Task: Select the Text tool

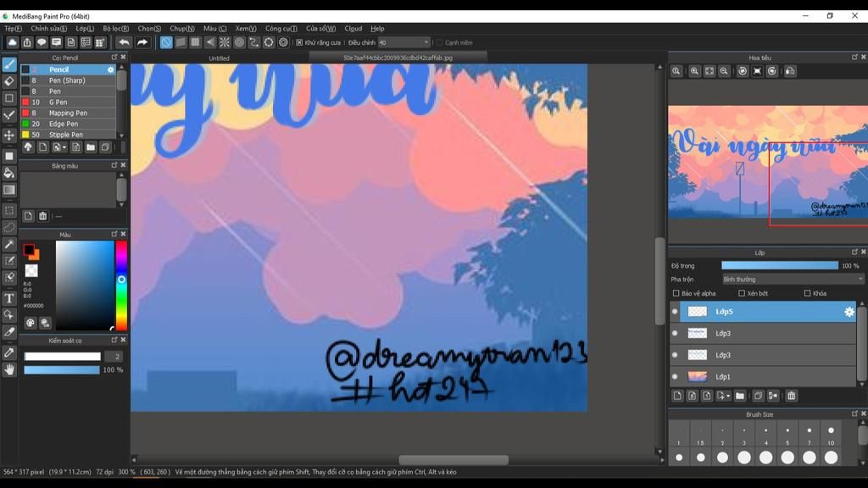Action: pos(9,298)
